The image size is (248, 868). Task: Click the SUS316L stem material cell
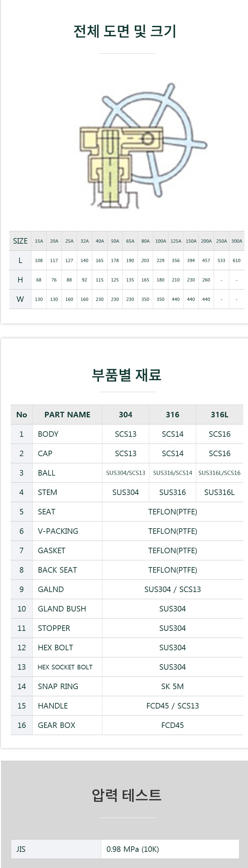click(x=219, y=492)
